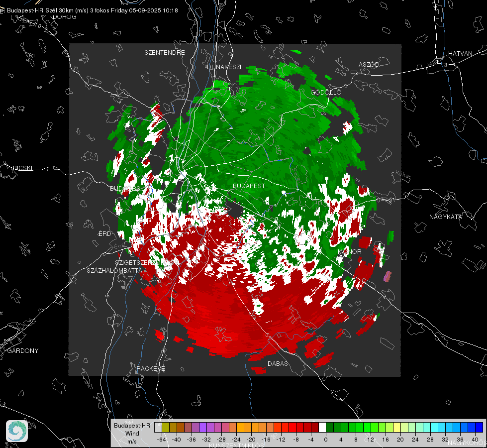Click the Budapest-HR Wind m/s legend caption
Viewport: 487px width, 448px height.
tap(132, 433)
